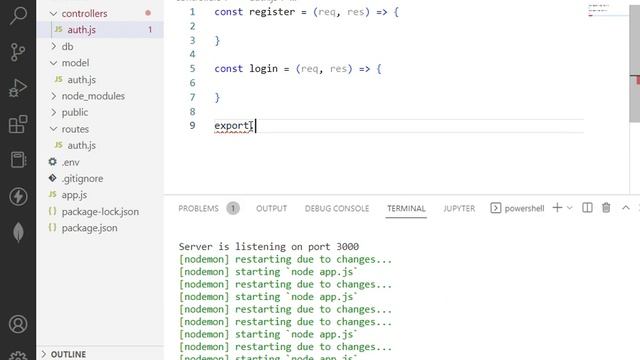Switch to the PROBLEMS tab
The height and width of the screenshot is (360, 640).
(198, 209)
